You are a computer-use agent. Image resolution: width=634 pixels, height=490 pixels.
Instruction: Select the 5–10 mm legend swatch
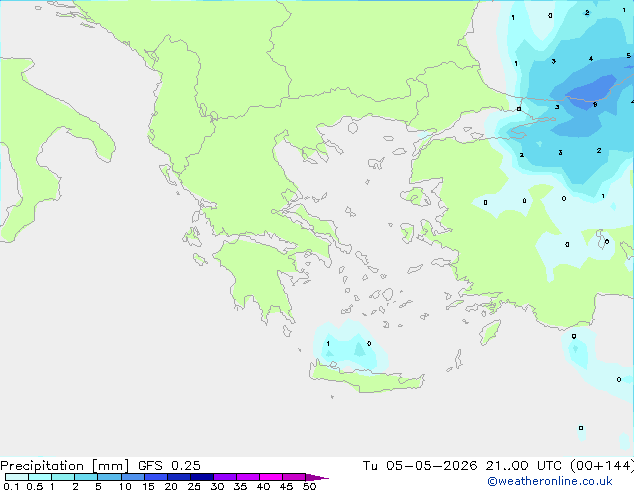109,477
